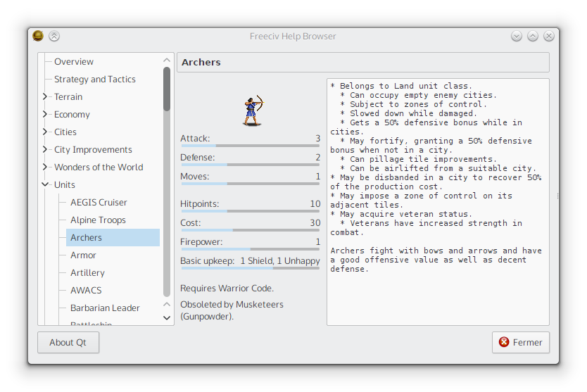Expand the Economy help section
Image resolution: width=587 pixels, height=392 pixels.
[x=45, y=115]
